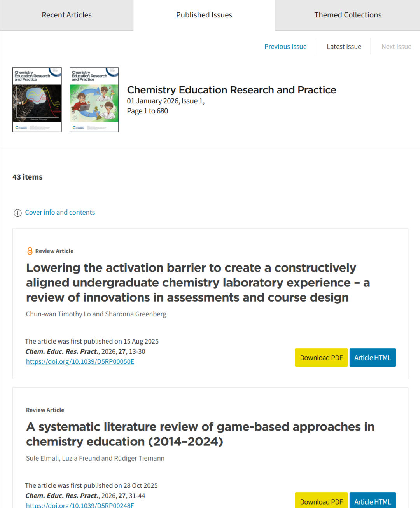The width and height of the screenshot is (420, 508).
Task: Go to Previous Issue
Action: click(x=285, y=47)
